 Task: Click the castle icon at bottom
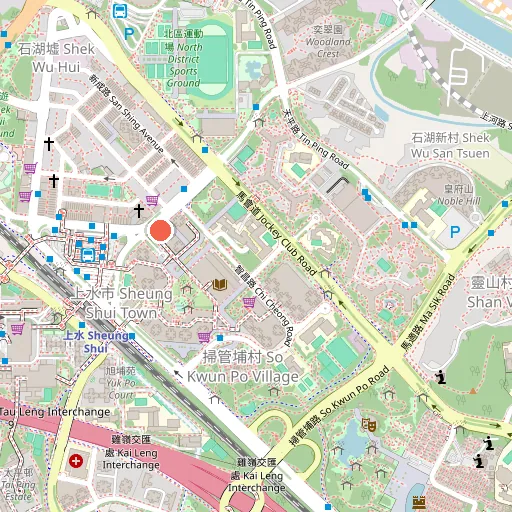(x=419, y=502)
